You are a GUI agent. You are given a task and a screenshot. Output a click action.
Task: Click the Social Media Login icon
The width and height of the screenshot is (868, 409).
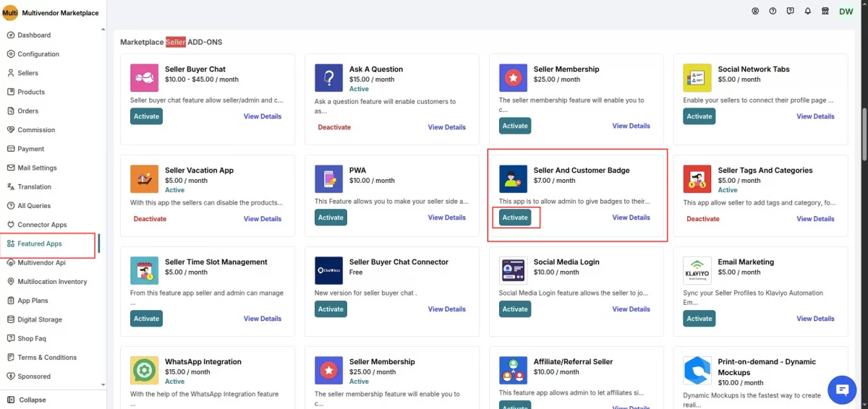(x=513, y=270)
